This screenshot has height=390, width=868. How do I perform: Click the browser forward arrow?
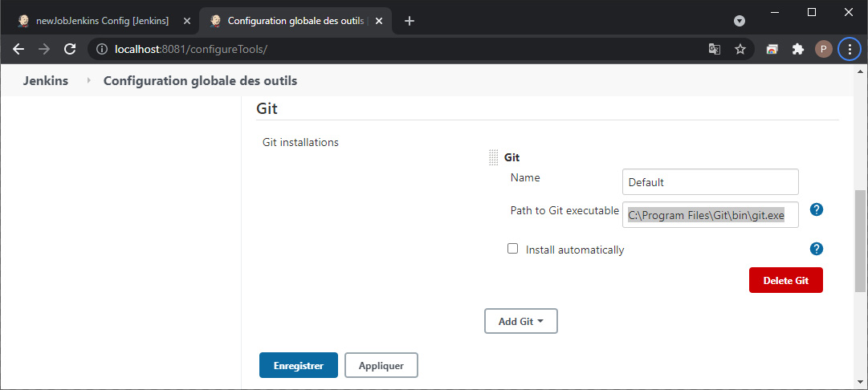point(44,49)
